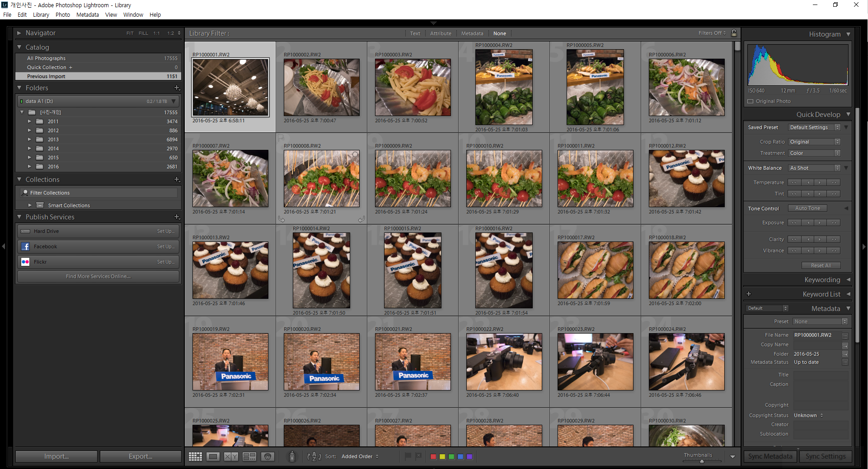This screenshot has height=469, width=868.
Task: Apply red color label swatch
Action: (x=433, y=456)
